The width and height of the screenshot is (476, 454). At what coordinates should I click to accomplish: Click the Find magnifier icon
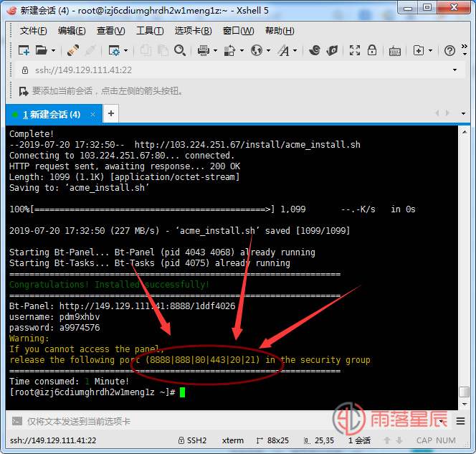180,50
